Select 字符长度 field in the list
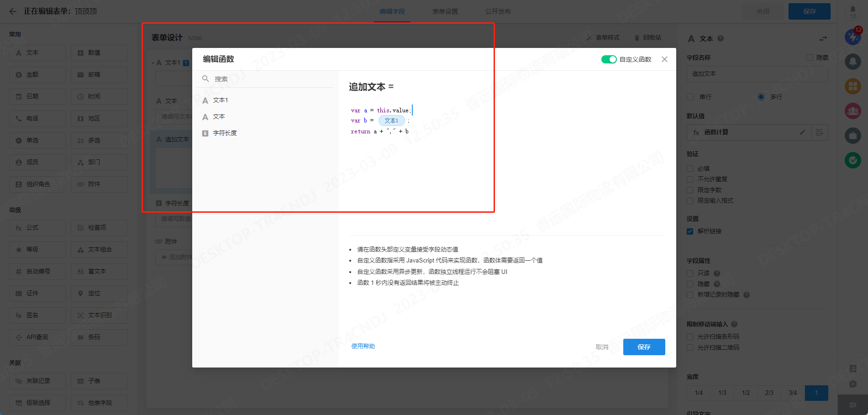Viewport: 868px width, 415px height. pos(225,133)
